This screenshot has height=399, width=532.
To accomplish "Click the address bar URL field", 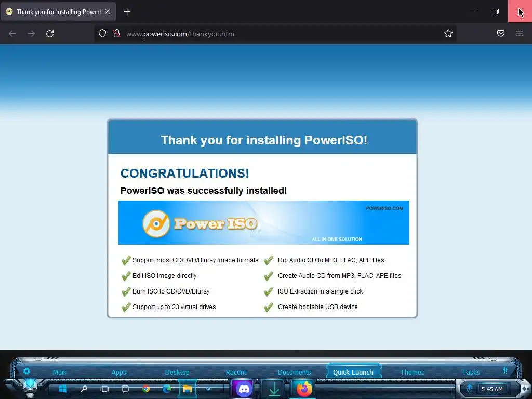I will point(275,34).
